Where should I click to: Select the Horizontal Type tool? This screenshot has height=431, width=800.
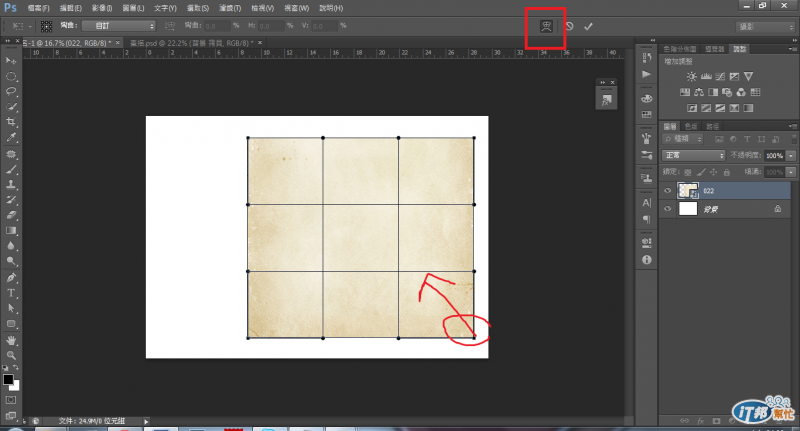(11, 293)
